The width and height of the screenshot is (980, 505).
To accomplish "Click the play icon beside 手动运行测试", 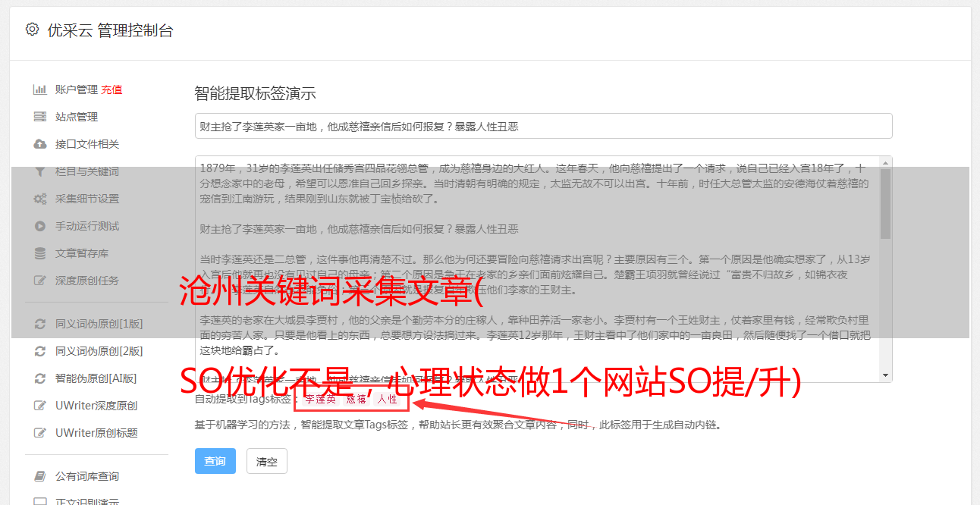I will tap(40, 226).
